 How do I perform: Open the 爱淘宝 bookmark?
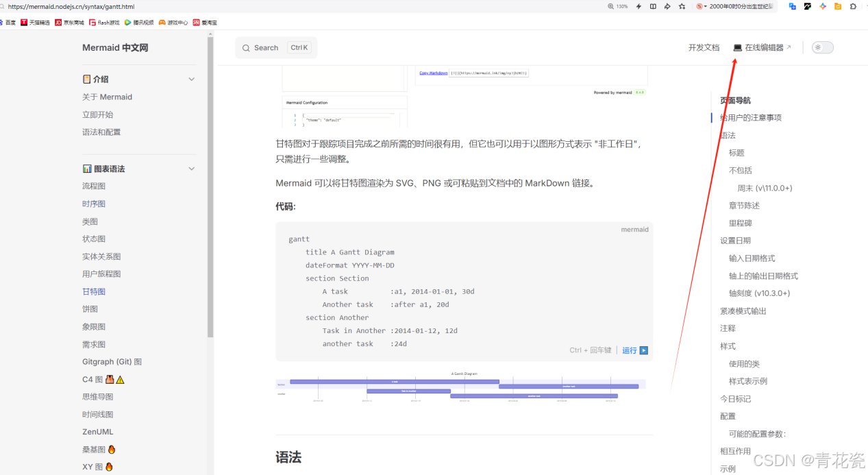(205, 23)
